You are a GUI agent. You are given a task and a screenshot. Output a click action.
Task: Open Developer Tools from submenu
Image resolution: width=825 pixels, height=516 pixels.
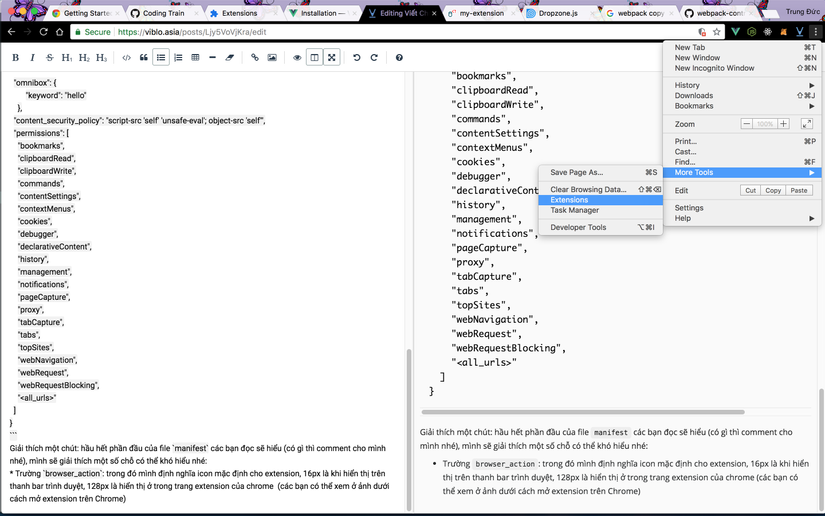[x=601, y=227]
